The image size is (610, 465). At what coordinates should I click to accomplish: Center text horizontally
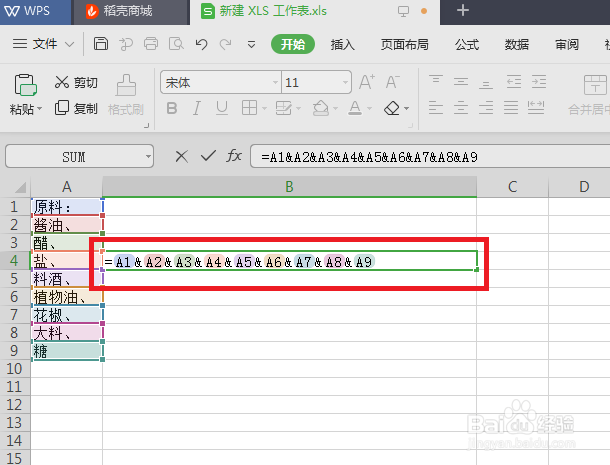click(x=461, y=107)
